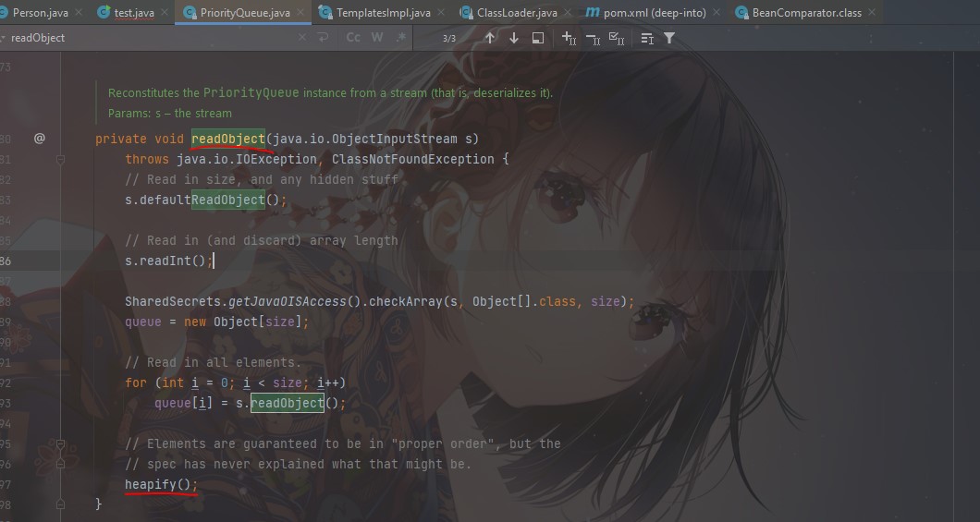Open search results in Find window
Image resolution: width=980 pixels, height=522 pixels.
point(537,38)
